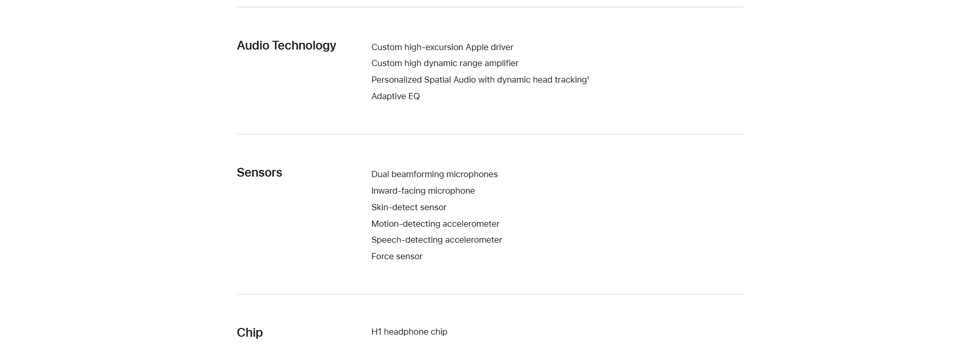The height and width of the screenshot is (362, 980).
Task: Click Dual beamforming microphones text
Action: pyautogui.click(x=434, y=175)
